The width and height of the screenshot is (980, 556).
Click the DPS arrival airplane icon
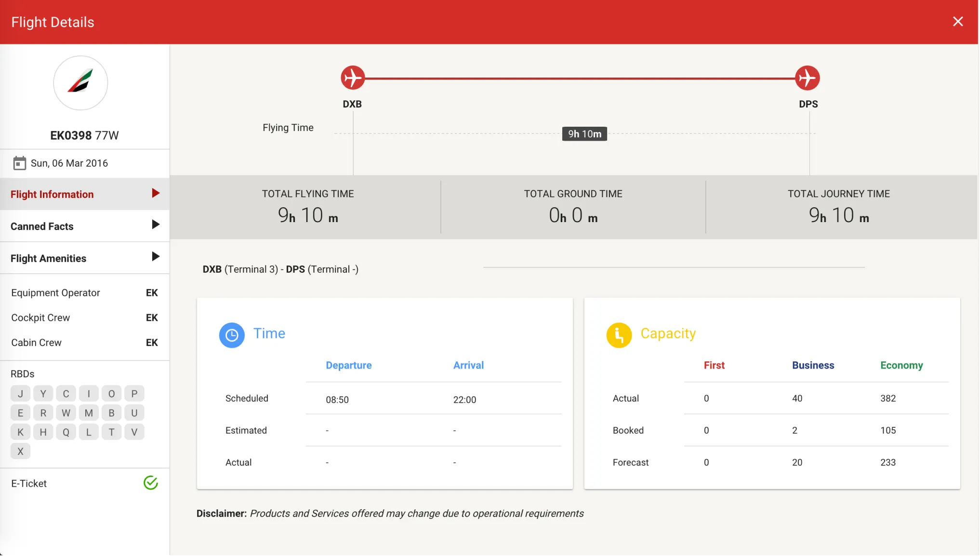click(807, 78)
